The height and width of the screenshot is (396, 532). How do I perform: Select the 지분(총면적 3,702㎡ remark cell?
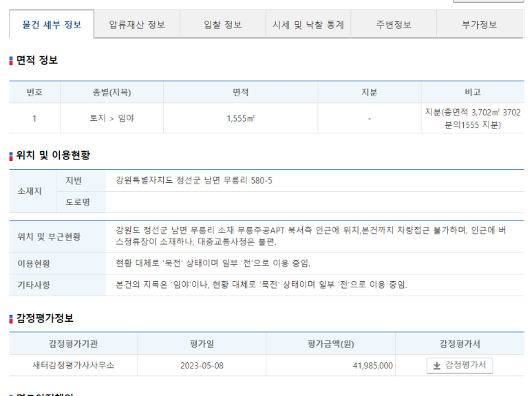(x=473, y=118)
